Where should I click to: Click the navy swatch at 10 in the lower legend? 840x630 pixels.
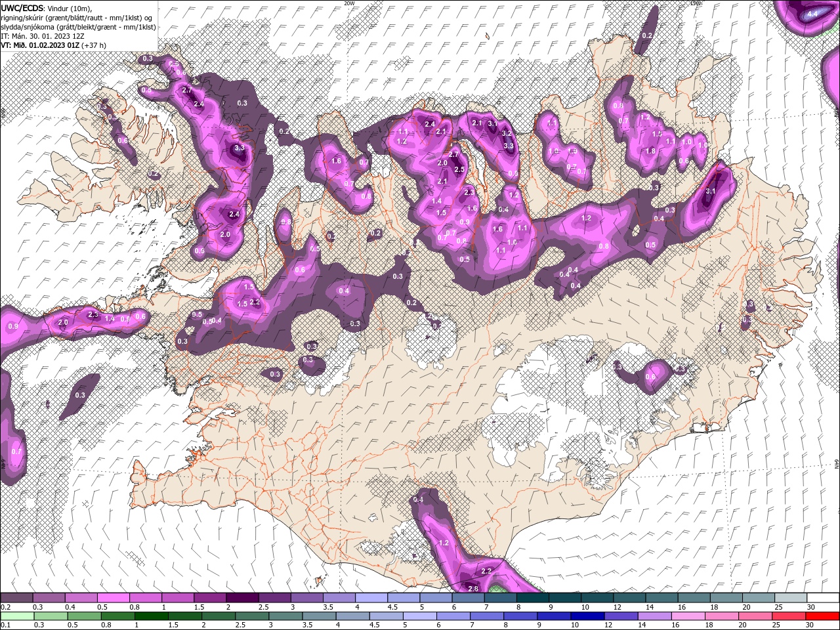[x=586, y=616]
